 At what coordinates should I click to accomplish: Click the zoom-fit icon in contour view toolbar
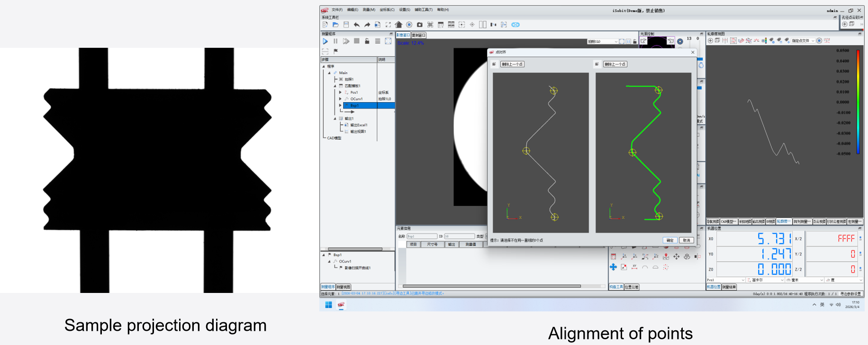[710, 41]
